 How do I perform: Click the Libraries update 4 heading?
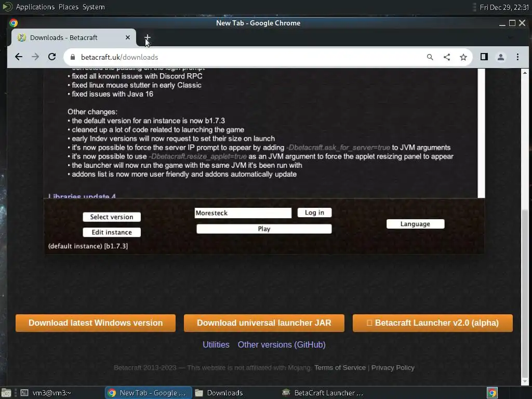(x=82, y=196)
